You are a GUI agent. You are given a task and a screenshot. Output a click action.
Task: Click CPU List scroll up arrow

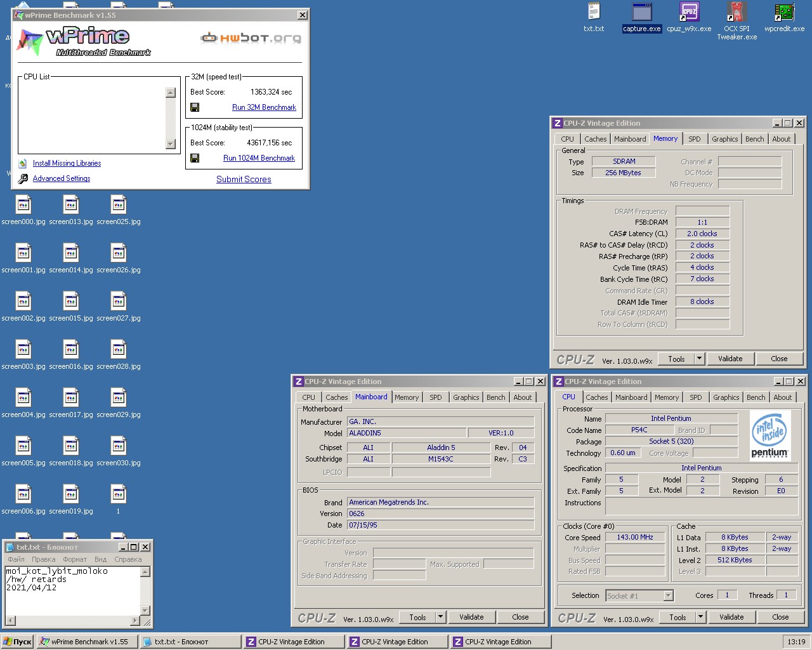[x=170, y=93]
